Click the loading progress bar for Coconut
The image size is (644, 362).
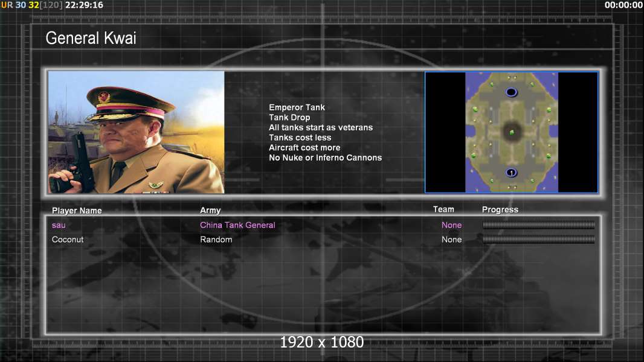click(538, 239)
